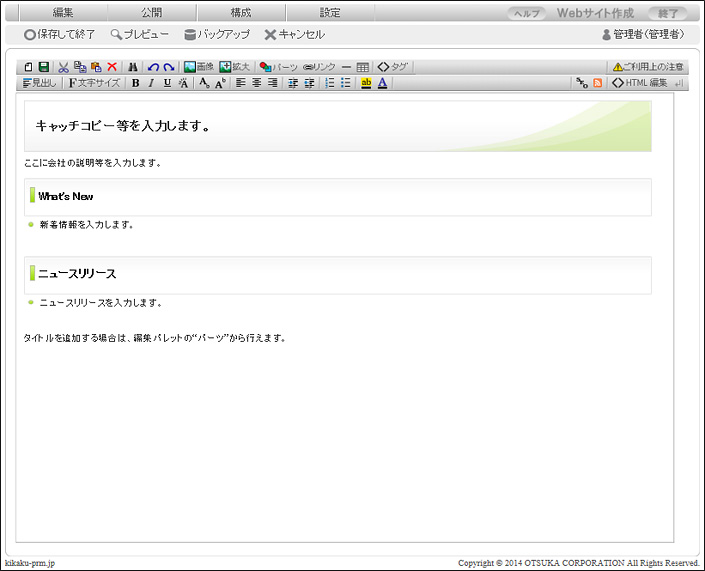Click the What's New heading in the editor

tap(66, 196)
